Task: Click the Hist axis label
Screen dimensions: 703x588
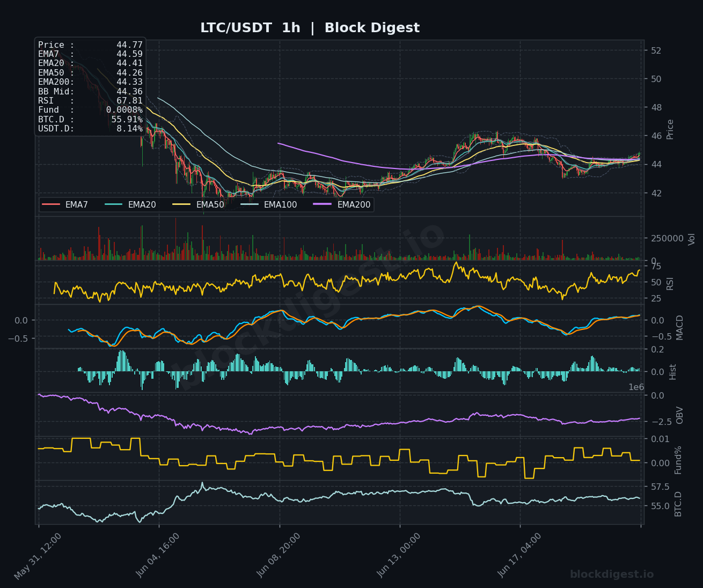Action: point(672,372)
